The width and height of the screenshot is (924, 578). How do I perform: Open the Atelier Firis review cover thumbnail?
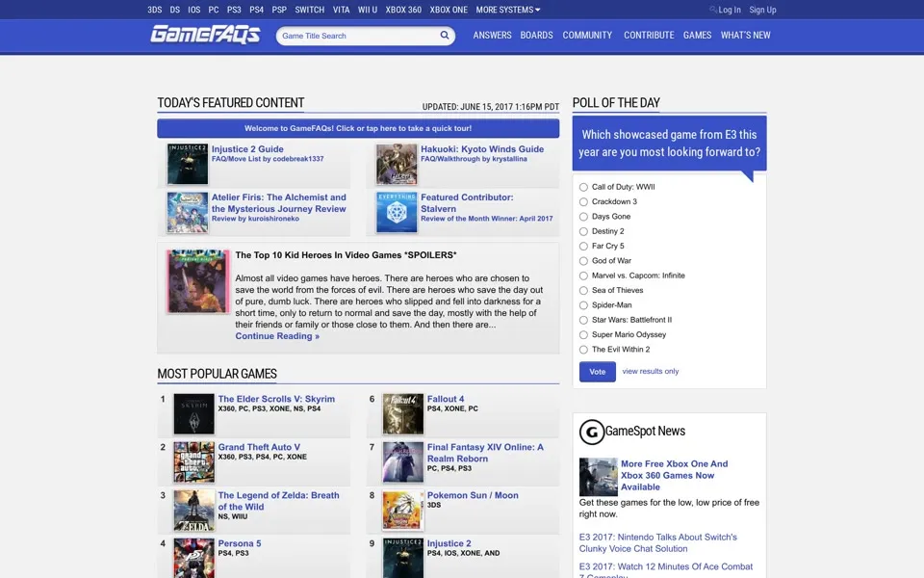pyautogui.click(x=188, y=212)
